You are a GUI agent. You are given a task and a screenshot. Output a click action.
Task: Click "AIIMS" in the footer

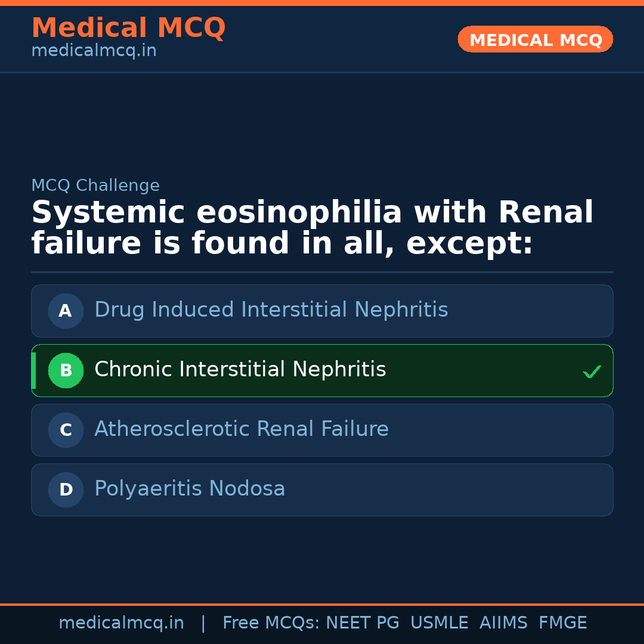[x=503, y=623]
